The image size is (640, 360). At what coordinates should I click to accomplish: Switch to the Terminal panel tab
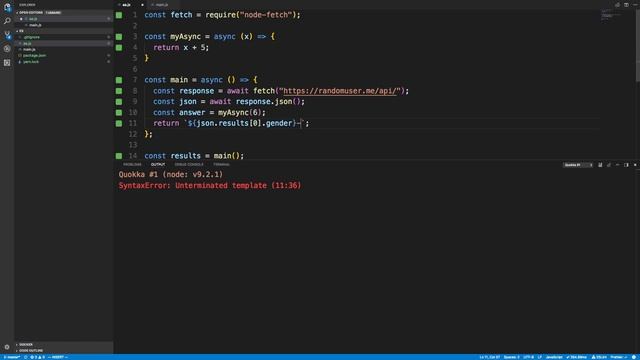pyautogui.click(x=222, y=164)
